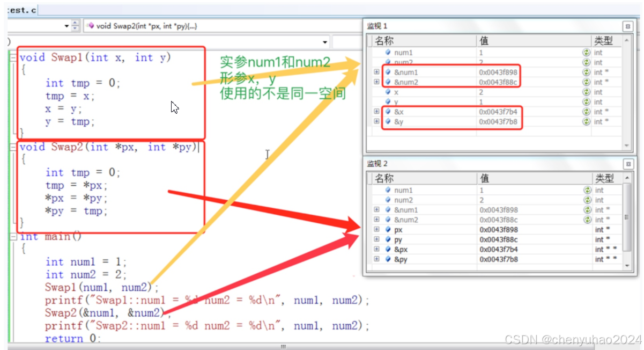The image size is (644, 350).
Task: Select value 0x0043f898 of &num1 in Watch 1
Action: click(498, 72)
